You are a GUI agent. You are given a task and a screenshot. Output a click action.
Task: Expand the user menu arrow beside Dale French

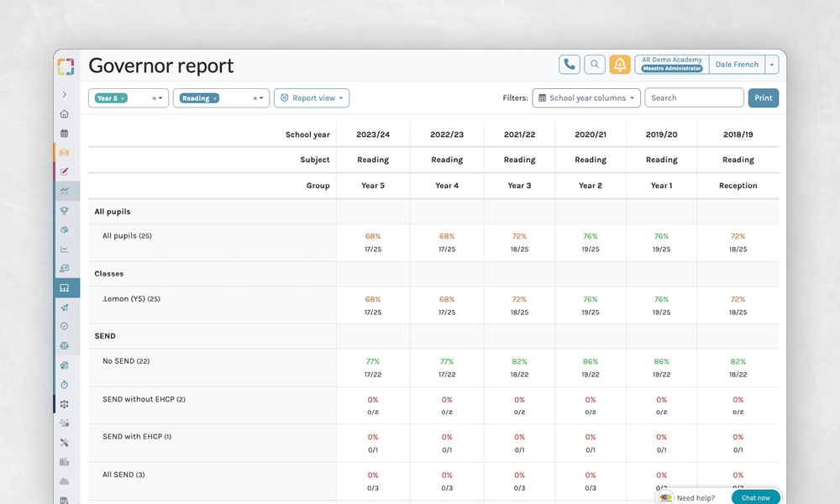coord(772,65)
